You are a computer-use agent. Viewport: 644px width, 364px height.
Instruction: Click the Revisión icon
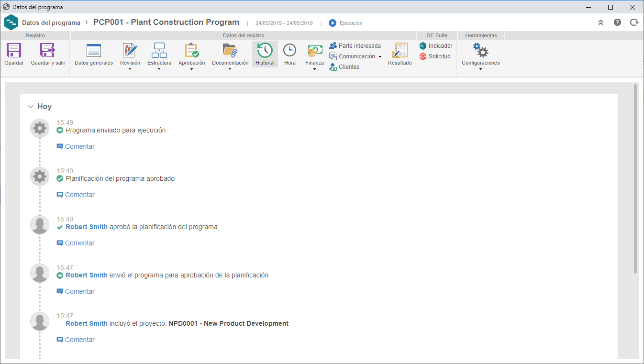(130, 51)
